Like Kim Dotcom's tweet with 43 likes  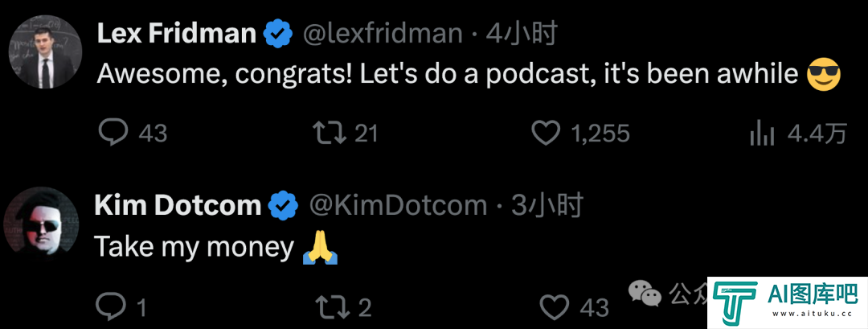tap(554, 306)
